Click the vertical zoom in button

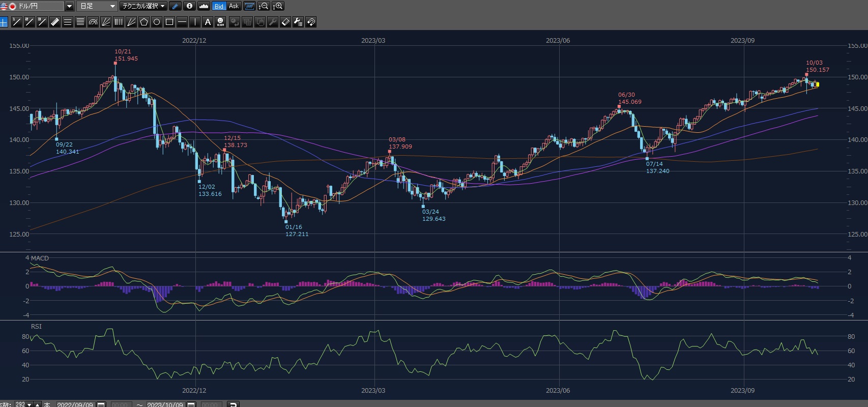coord(278,6)
